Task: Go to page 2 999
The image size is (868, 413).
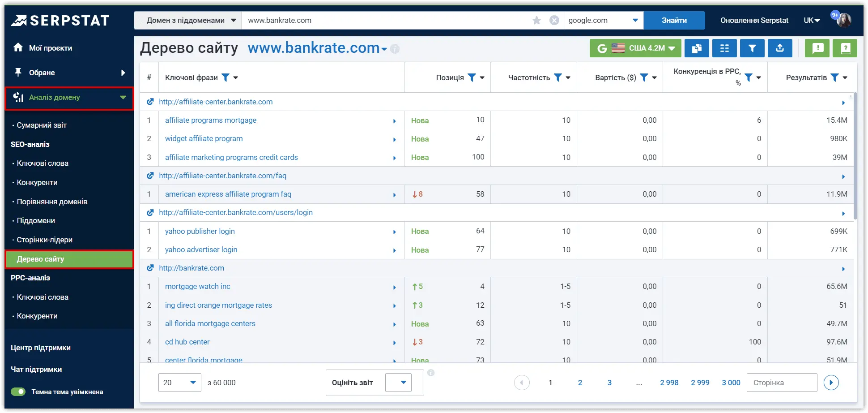Action: click(x=700, y=383)
